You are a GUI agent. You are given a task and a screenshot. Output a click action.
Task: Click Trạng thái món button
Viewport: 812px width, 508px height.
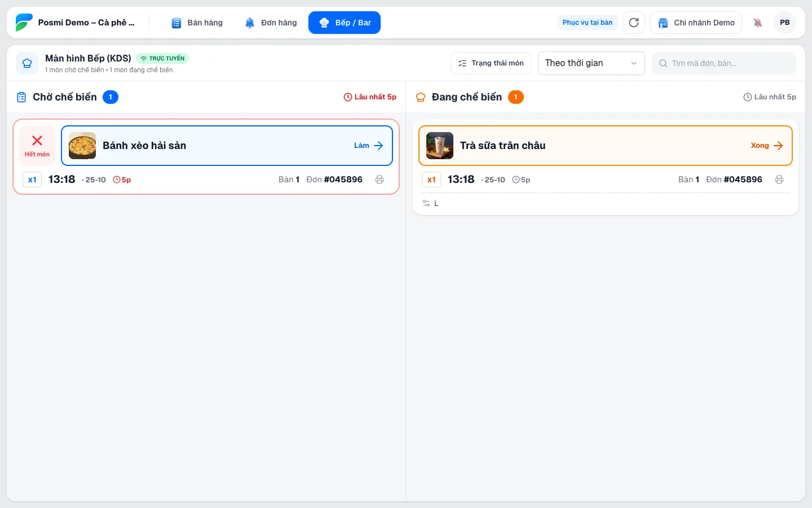point(491,63)
